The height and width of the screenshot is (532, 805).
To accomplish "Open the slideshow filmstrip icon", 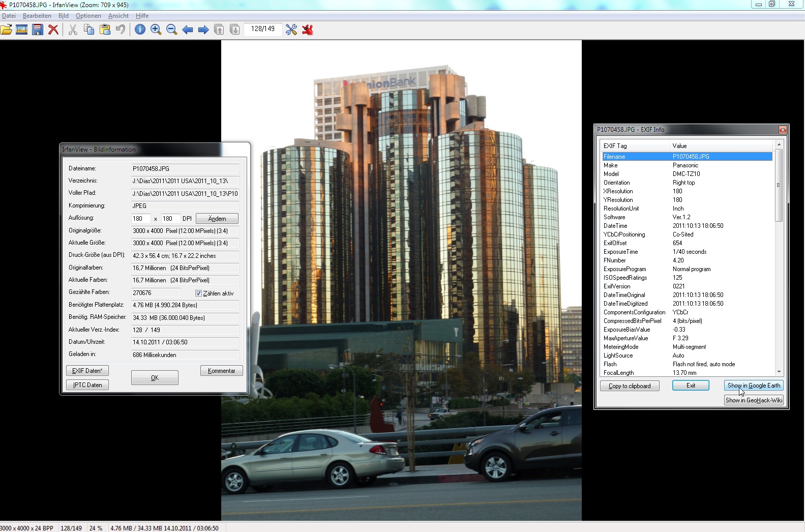I will coord(22,29).
